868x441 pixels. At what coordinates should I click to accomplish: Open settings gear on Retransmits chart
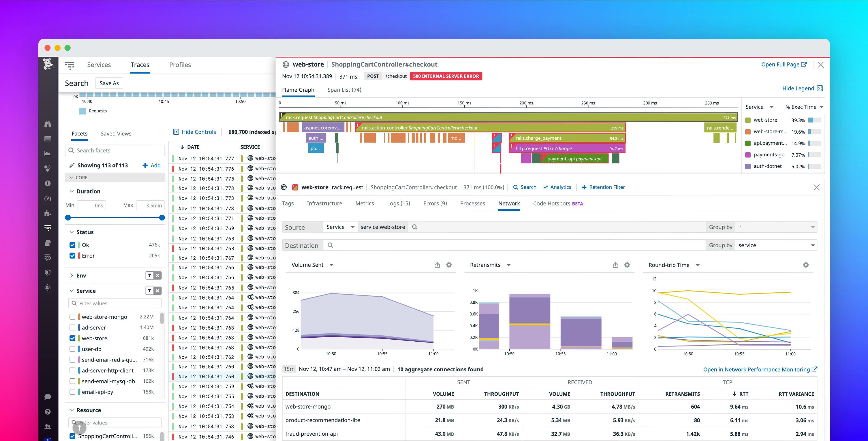627,265
